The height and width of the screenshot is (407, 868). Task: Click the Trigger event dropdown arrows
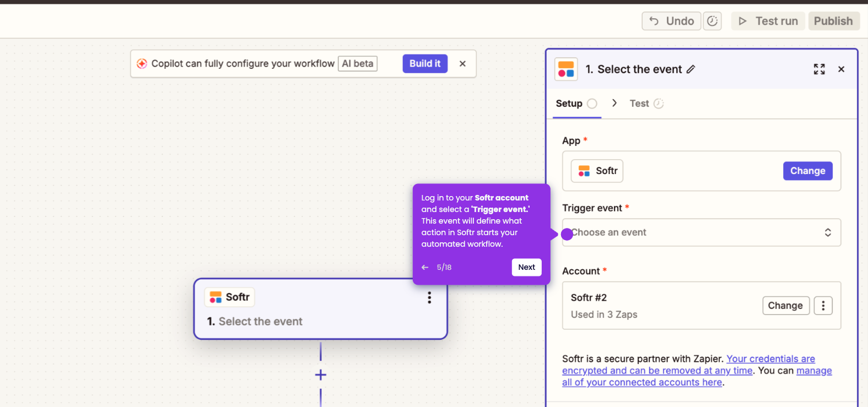coord(827,232)
